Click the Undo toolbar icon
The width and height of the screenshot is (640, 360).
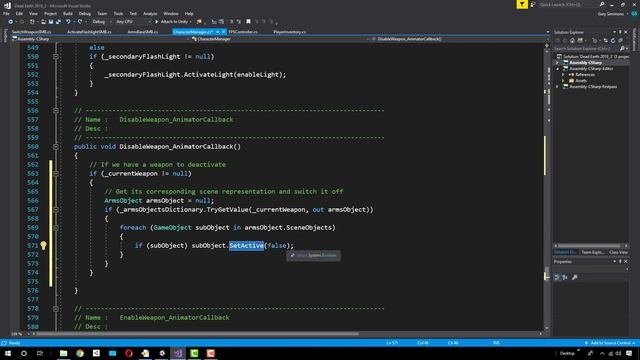[68, 22]
